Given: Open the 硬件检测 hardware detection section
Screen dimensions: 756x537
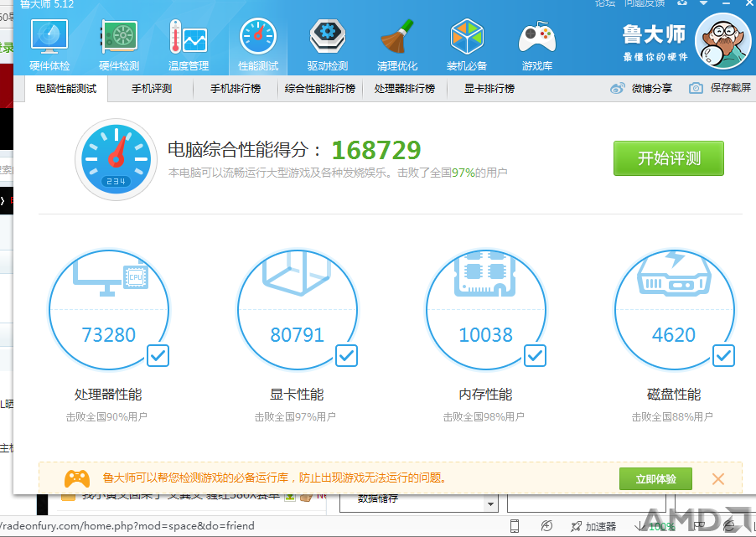Looking at the screenshot, I should tap(119, 44).
